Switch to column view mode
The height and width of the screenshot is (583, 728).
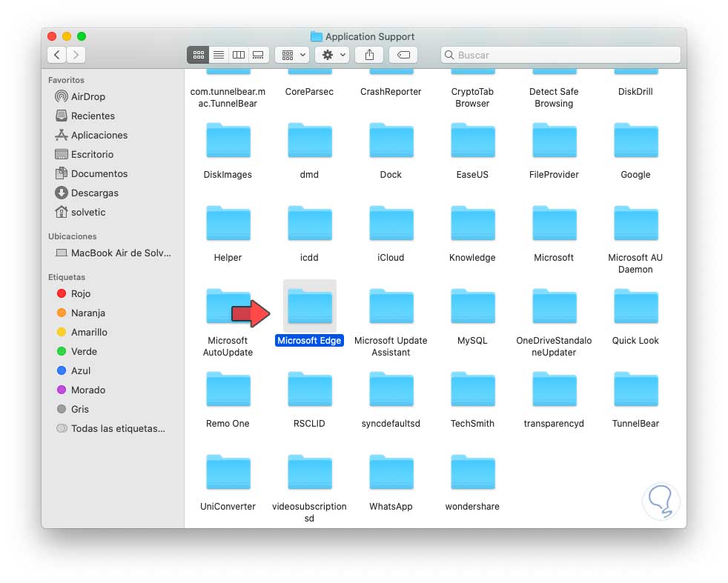click(x=239, y=55)
